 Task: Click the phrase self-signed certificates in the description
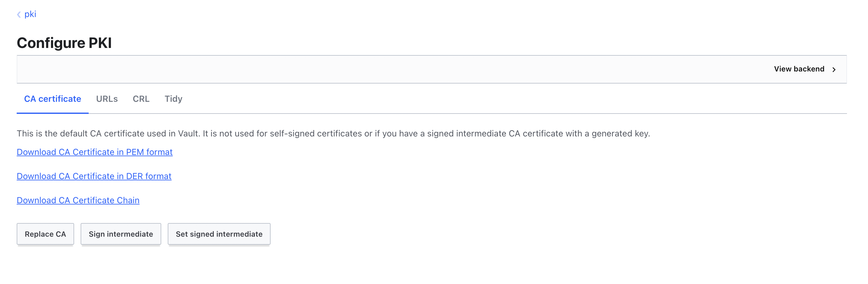click(x=316, y=134)
